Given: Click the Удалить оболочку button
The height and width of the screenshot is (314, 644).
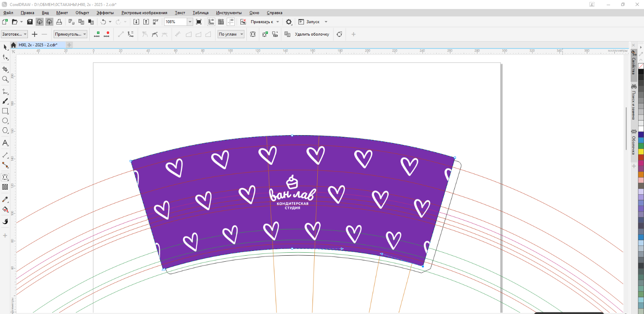Looking at the screenshot, I should [312, 34].
